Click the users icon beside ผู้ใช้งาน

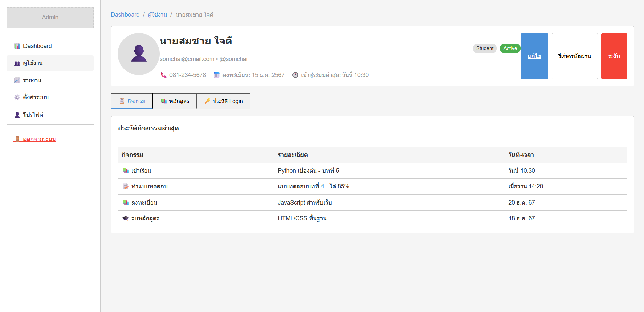[17, 63]
